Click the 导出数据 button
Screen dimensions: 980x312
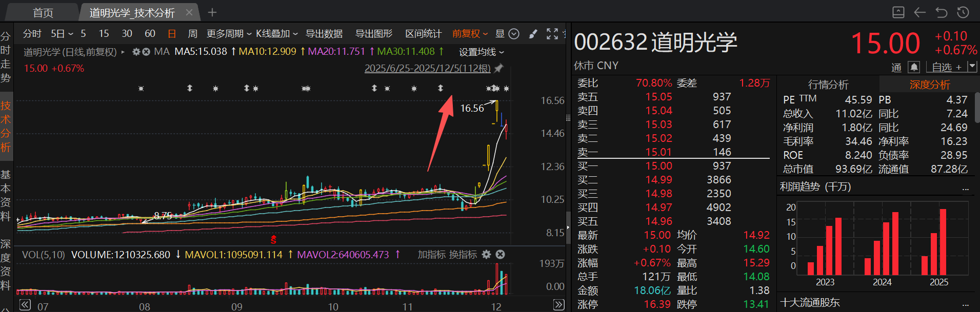(324, 34)
